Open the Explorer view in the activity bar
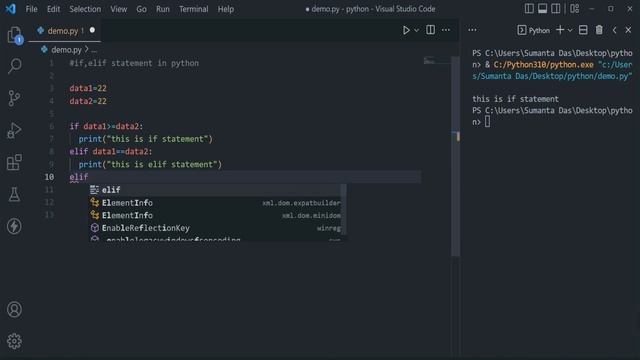The height and width of the screenshot is (360, 640). coord(14,35)
